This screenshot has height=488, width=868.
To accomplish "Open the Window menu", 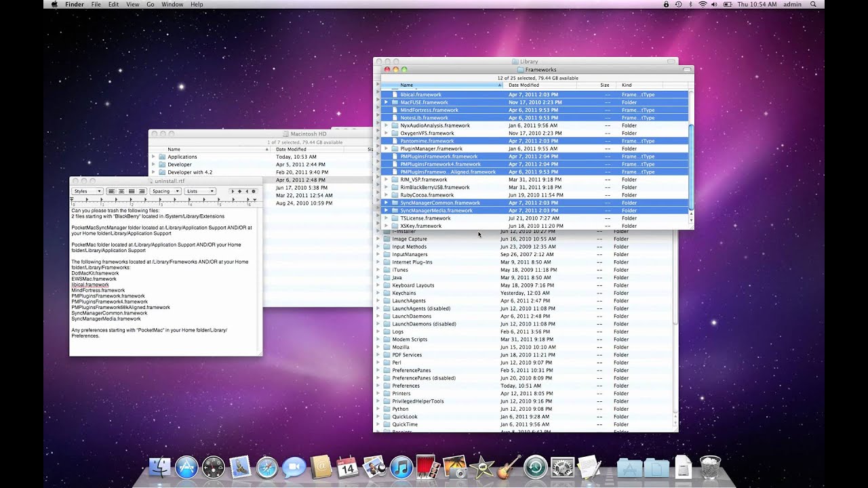I will pyautogui.click(x=172, y=4).
